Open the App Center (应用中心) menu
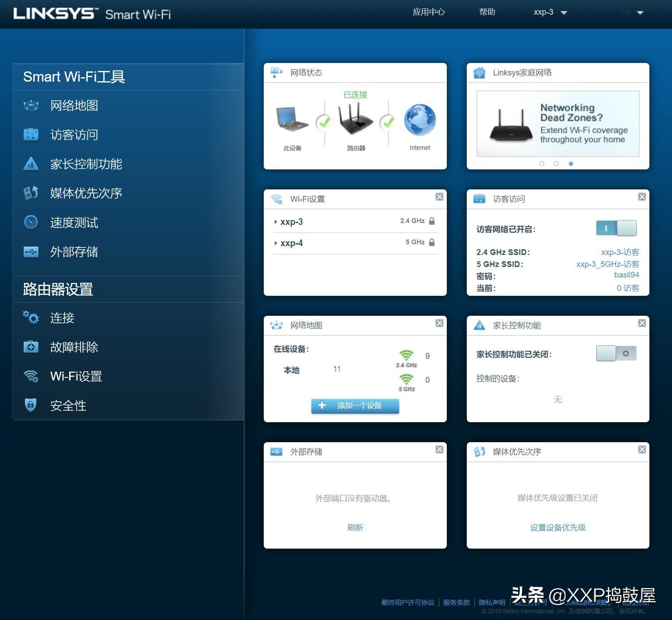The height and width of the screenshot is (620, 672). point(428,12)
